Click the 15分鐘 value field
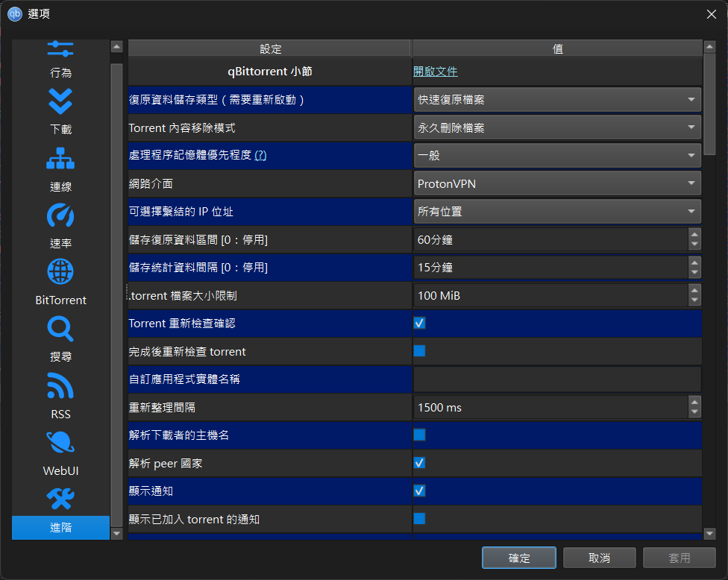 point(550,268)
